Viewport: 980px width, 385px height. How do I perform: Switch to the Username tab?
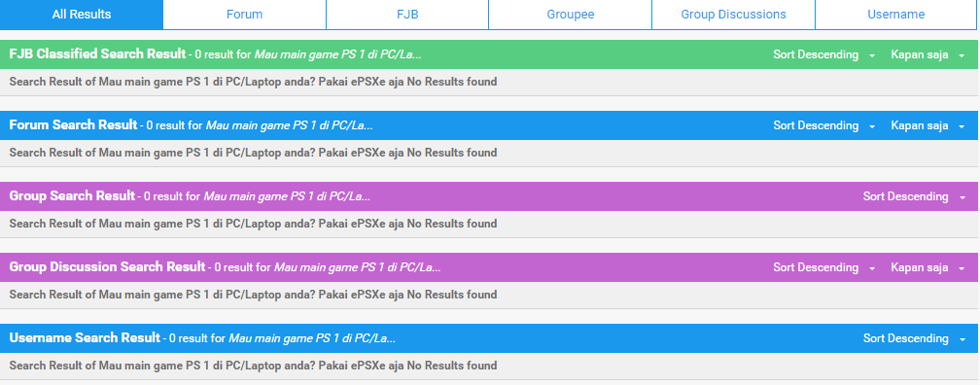click(x=895, y=15)
